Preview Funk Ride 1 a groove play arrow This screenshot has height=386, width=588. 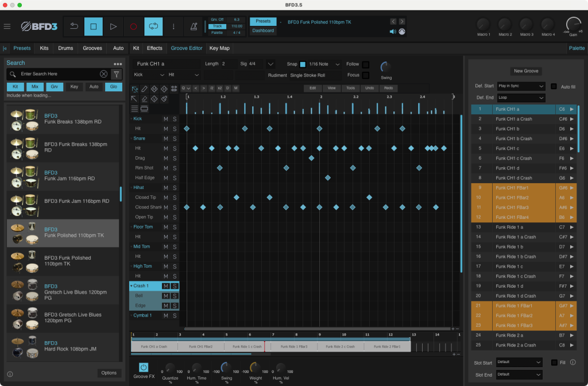point(572,227)
